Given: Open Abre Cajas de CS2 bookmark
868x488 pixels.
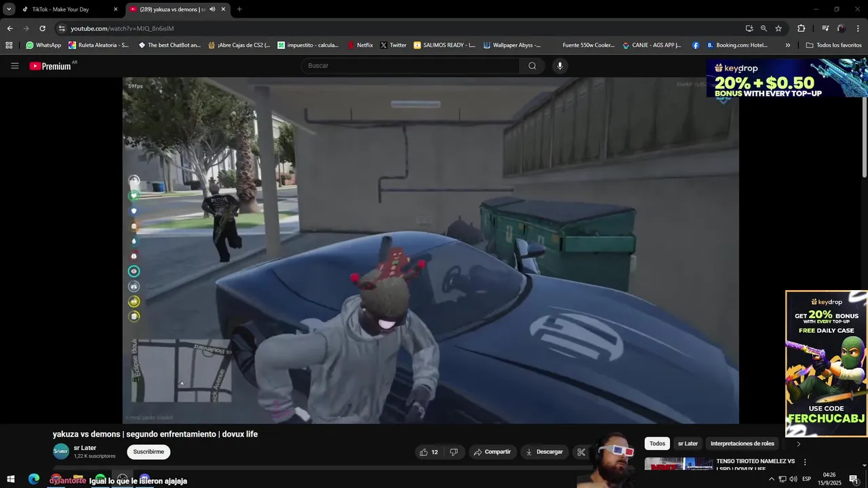Looking at the screenshot, I should 239,45.
